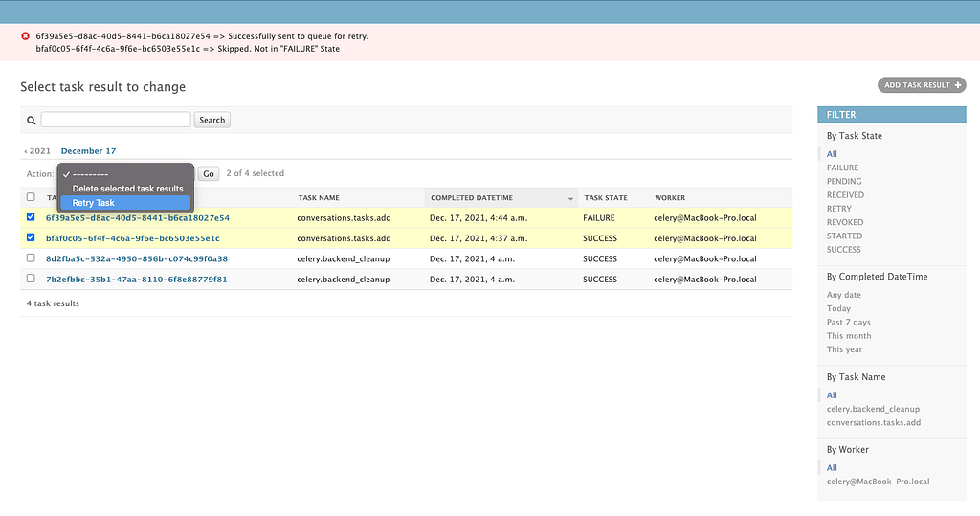Filter completed datetime by This month
Image resolution: width=980 pixels, height=516 pixels.
[x=849, y=336]
